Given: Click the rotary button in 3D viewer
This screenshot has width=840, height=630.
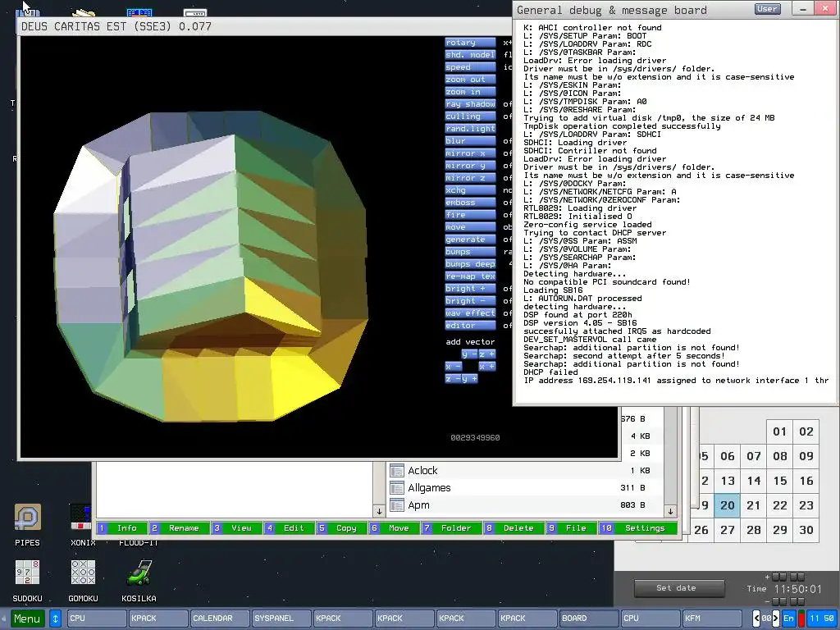Looking at the screenshot, I should 470,43.
